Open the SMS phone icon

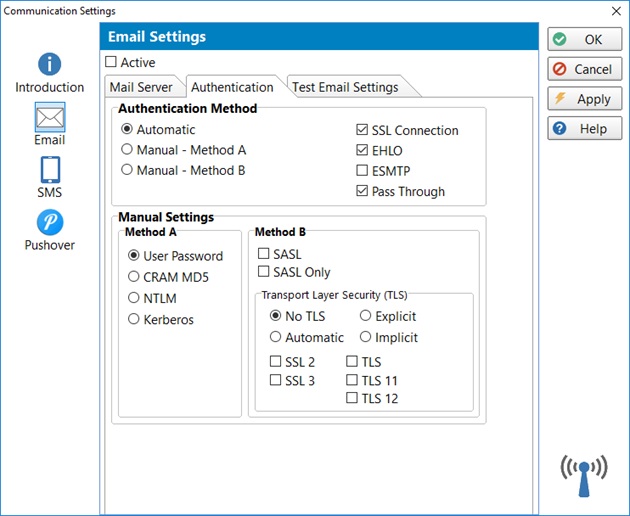coord(50,170)
